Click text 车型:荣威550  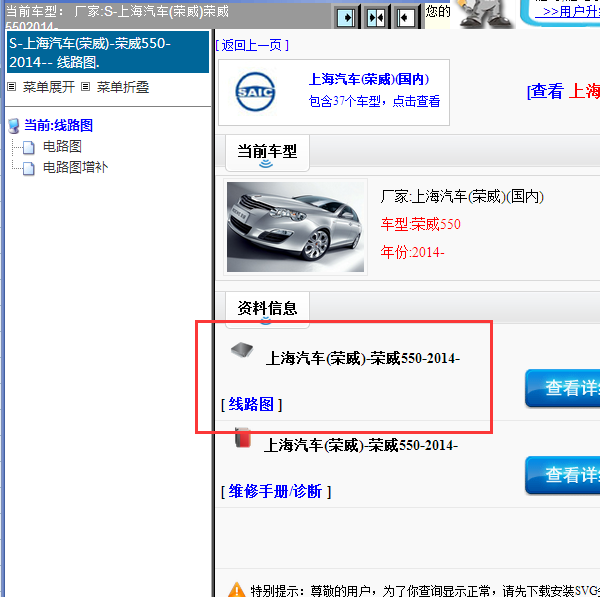tap(421, 224)
